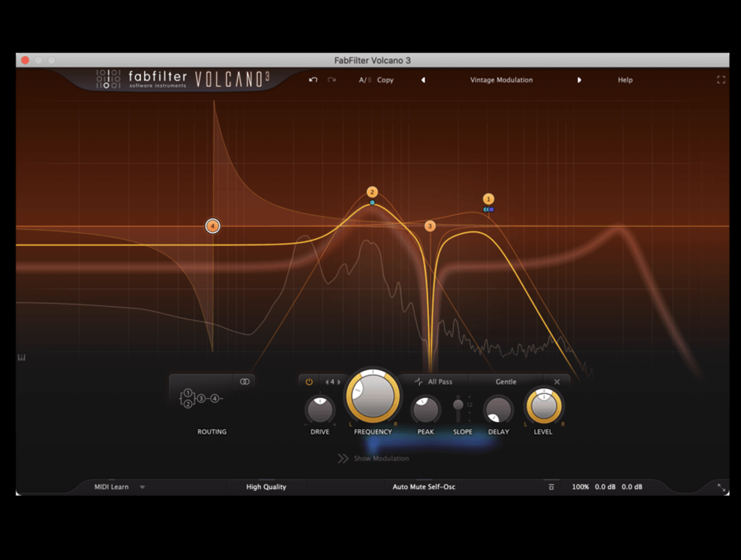Toggle the piano keyboard display icon
This screenshot has width=741, height=560.
click(21, 357)
